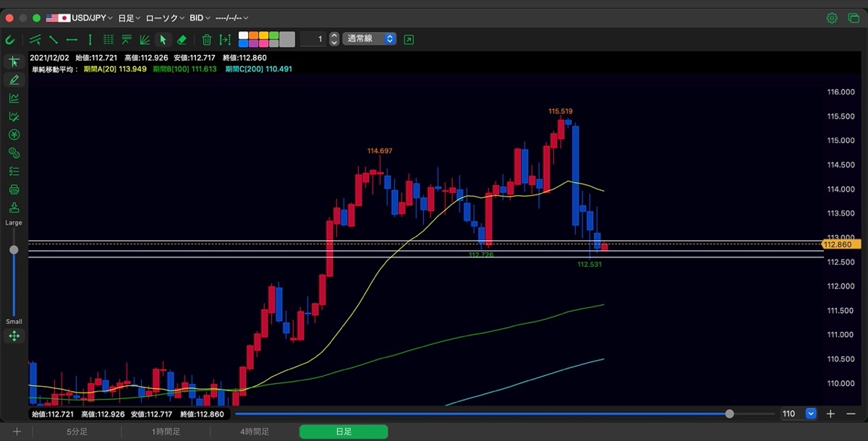Switch to the 4時間足 tab
Image resolution: width=868 pixels, height=441 pixels.
pyautogui.click(x=255, y=432)
